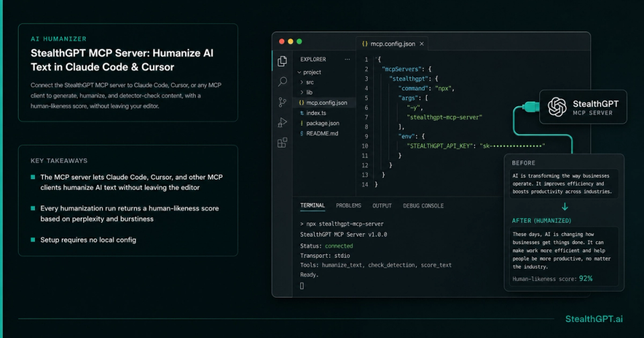Click the "mcpServers" key in the editor
Screen dimensions: 644x338
pos(401,69)
